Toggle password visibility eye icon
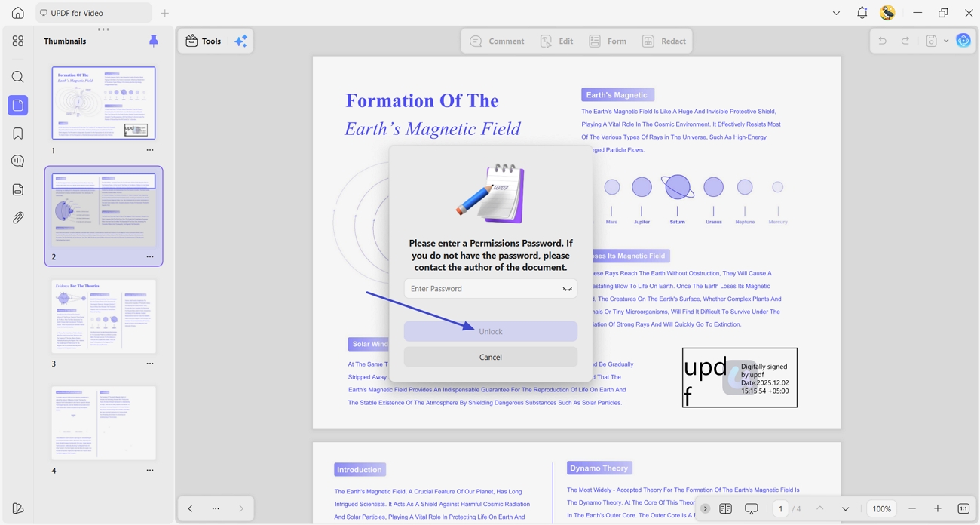 click(x=567, y=289)
